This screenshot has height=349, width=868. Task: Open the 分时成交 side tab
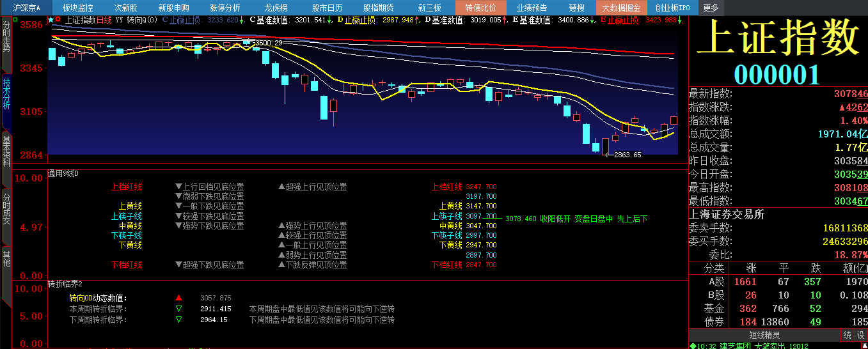click(6, 209)
